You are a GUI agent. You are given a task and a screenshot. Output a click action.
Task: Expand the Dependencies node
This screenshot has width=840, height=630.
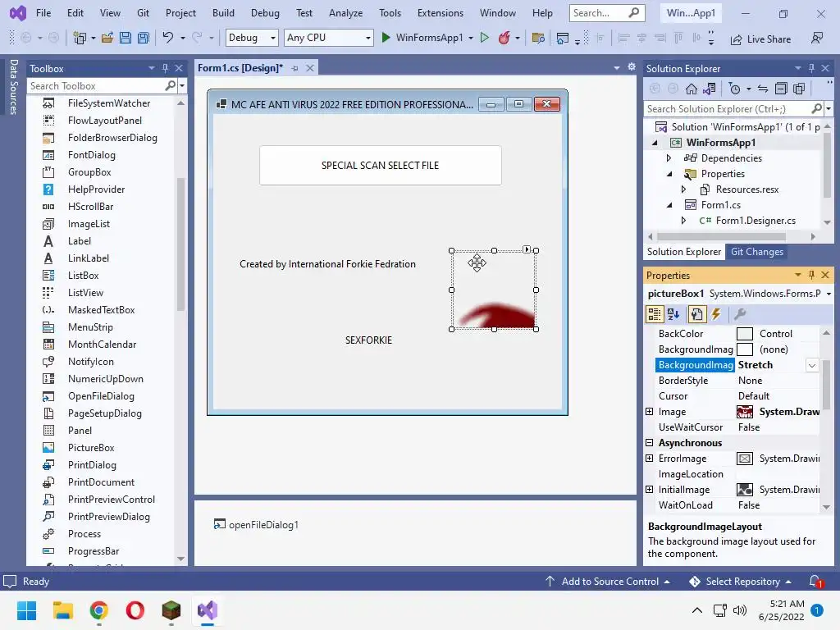(669, 158)
